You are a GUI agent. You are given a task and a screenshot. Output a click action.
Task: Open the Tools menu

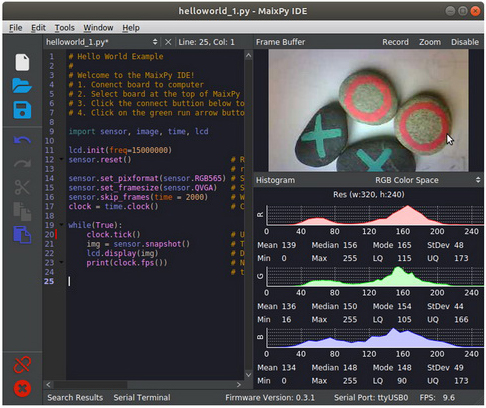[x=65, y=28]
